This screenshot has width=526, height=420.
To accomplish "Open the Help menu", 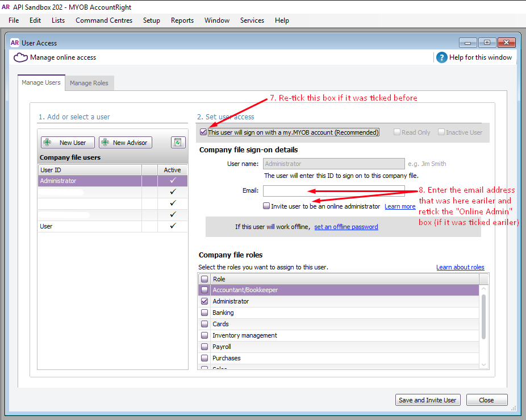I will click(282, 20).
